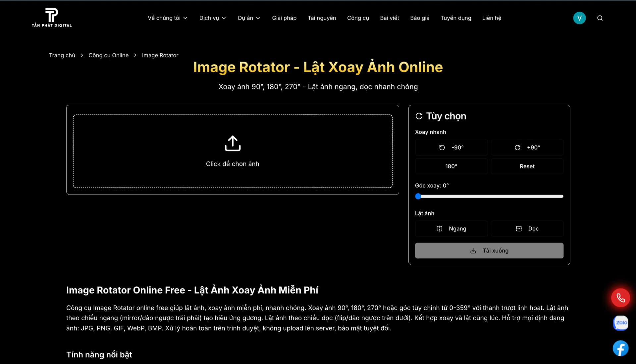Open the search magnifier icon
Viewport: 636px width, 364px height.
(x=600, y=18)
